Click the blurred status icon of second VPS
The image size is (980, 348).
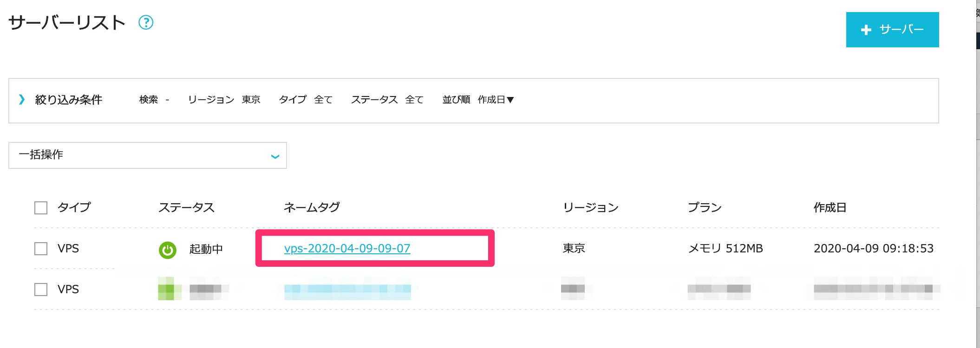[x=166, y=289]
